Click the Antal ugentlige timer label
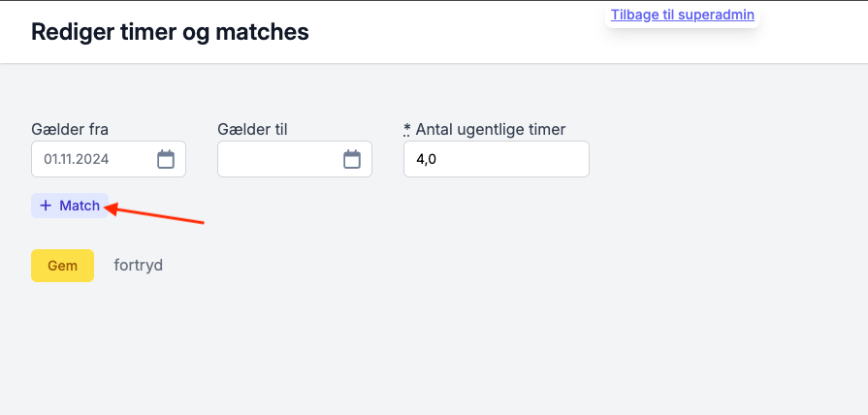 [x=491, y=130]
